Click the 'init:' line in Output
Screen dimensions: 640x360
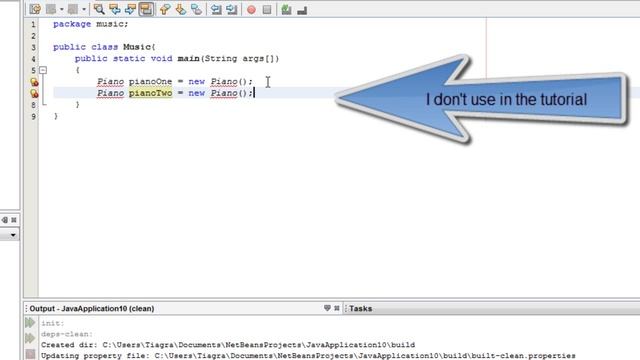pos(53,323)
